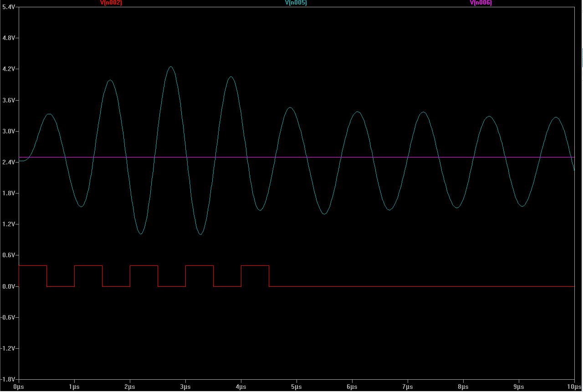This screenshot has width=583, height=392.
Task: Click the 10µs time axis label
Action: tap(575, 387)
